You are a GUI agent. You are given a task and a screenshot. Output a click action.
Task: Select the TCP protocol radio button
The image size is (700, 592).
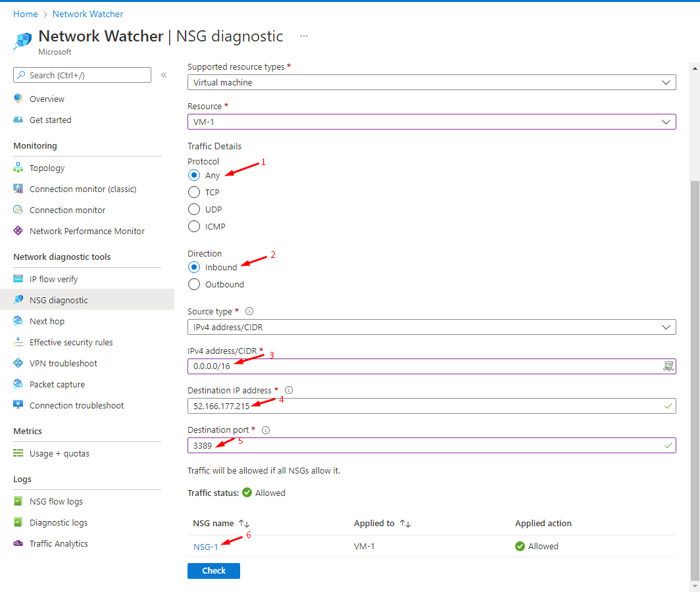coord(193,192)
